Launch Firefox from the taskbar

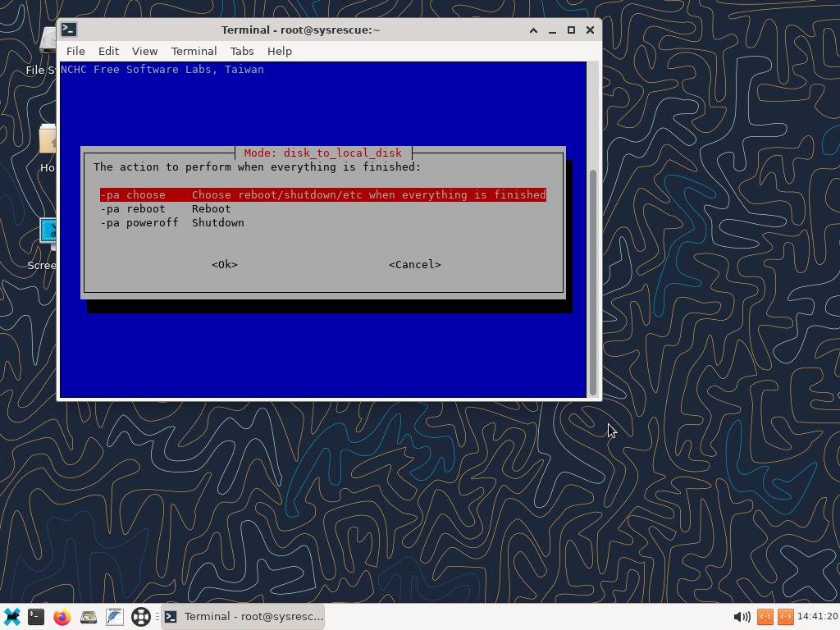(x=62, y=616)
